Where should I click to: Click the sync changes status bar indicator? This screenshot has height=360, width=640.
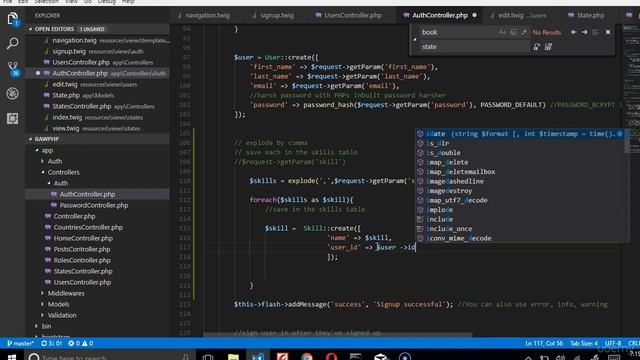(x=51, y=343)
